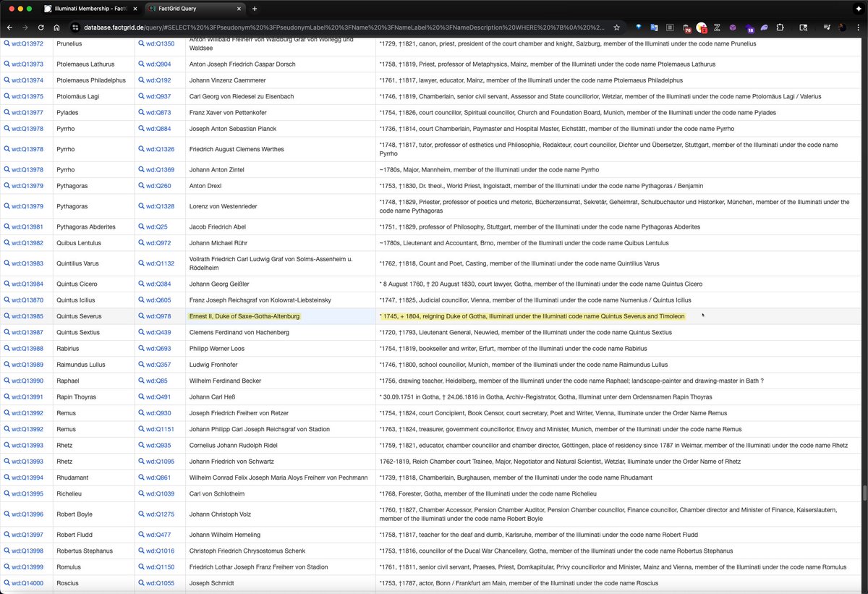Click the Quintus Severus pseudonym cell
The height and width of the screenshot is (594, 868).
pyautogui.click(x=93, y=316)
